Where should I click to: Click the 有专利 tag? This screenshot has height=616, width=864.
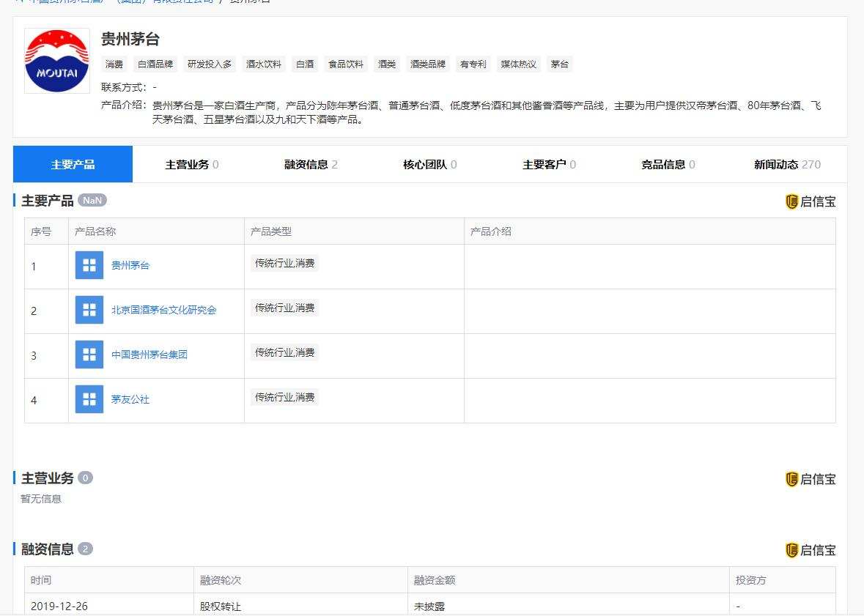coord(473,64)
